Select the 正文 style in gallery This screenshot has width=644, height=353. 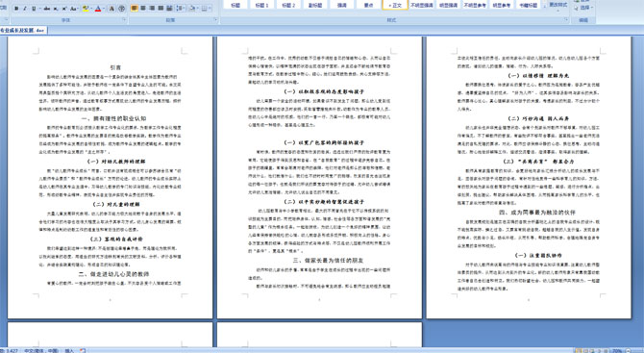395,5
